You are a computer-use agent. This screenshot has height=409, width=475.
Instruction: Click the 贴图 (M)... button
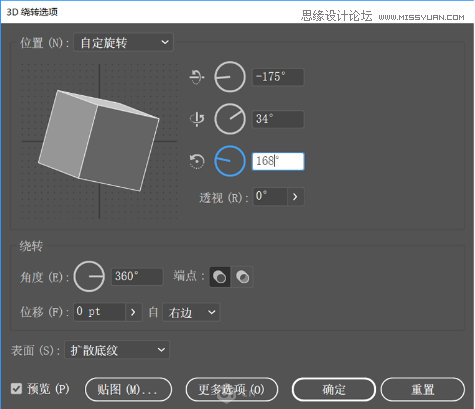(x=129, y=389)
